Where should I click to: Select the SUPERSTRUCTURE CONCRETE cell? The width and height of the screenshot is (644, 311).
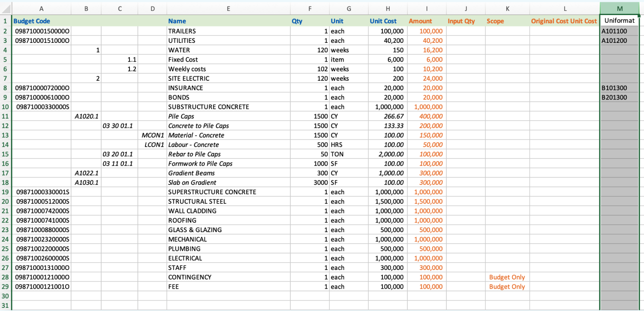(228, 192)
